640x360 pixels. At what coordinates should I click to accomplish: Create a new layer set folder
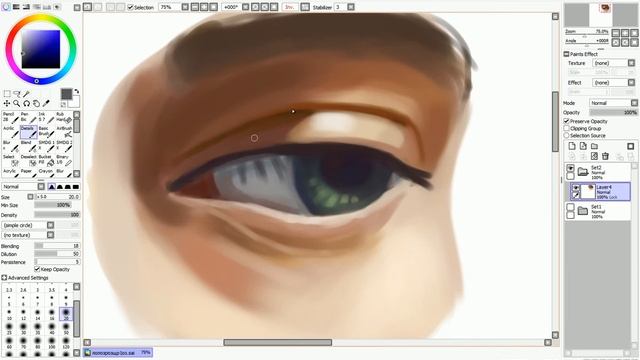pos(594,146)
